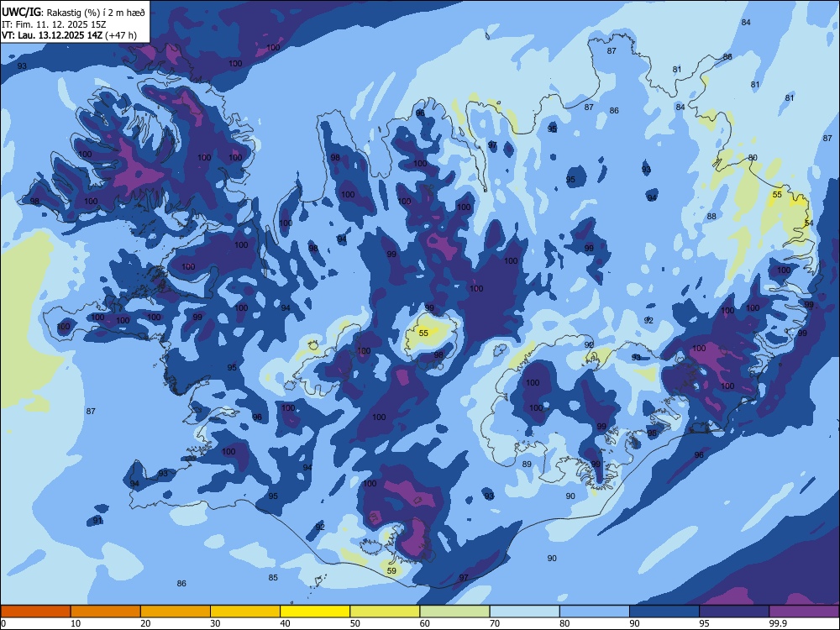The image size is (840, 630).
Task: Click the '91' humidity value on the map
Action: coord(97,521)
